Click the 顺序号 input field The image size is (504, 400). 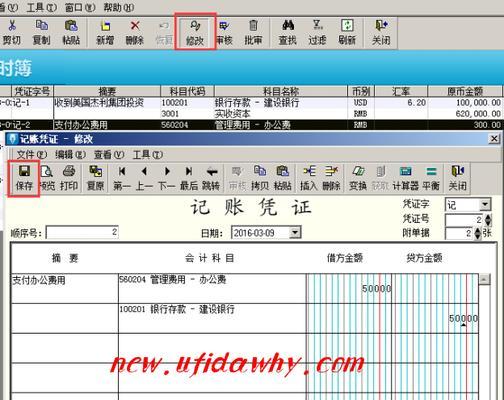tap(82, 232)
